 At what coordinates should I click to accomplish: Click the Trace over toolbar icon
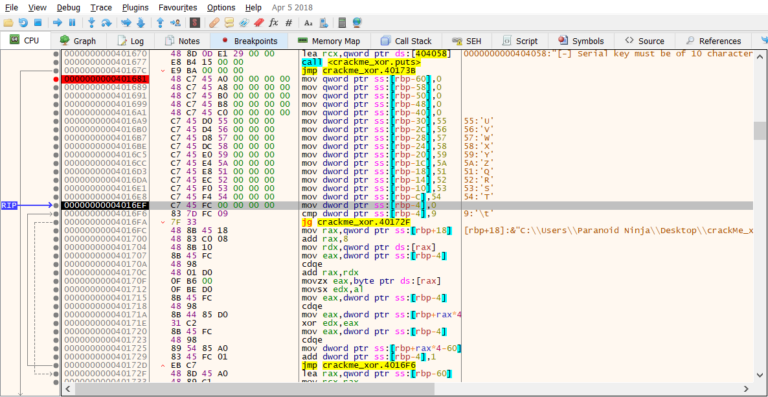click(141, 23)
